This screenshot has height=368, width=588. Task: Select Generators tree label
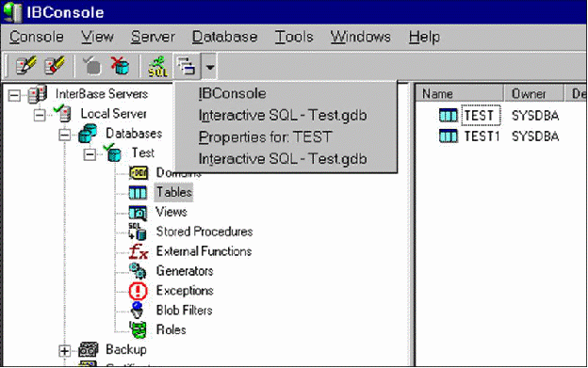[185, 271]
